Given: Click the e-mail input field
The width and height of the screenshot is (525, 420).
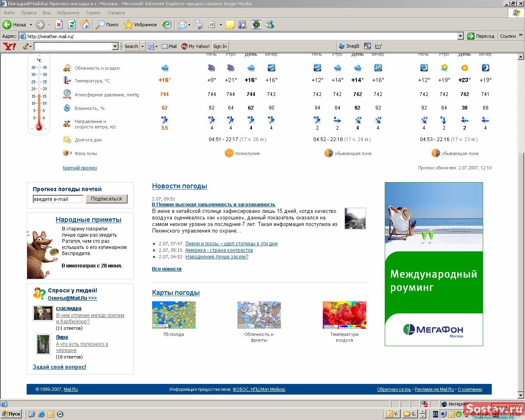Looking at the screenshot, I should pyautogui.click(x=58, y=199).
